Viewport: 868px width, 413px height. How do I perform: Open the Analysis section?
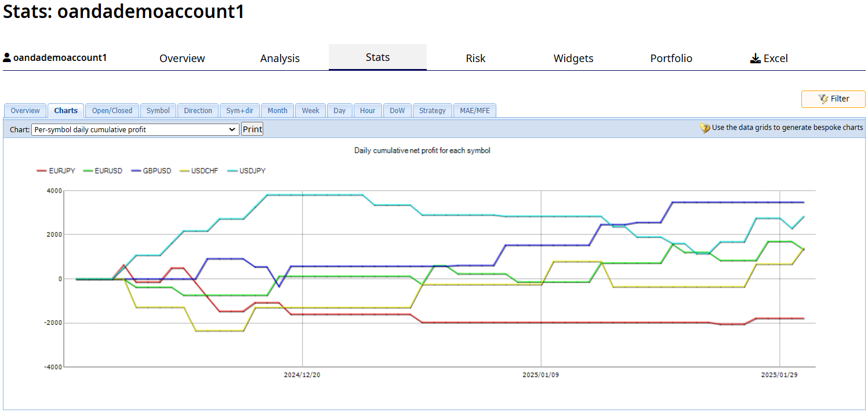pyautogui.click(x=280, y=58)
